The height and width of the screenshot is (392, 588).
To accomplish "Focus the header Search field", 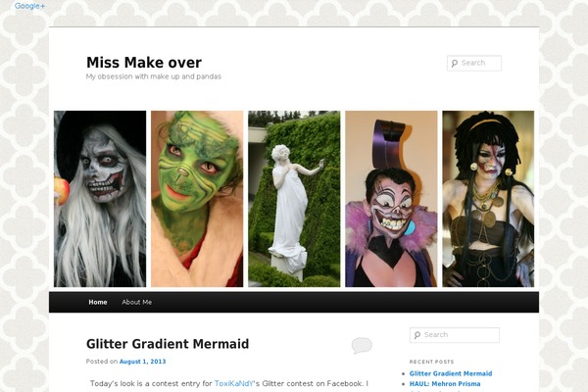I will point(474,63).
